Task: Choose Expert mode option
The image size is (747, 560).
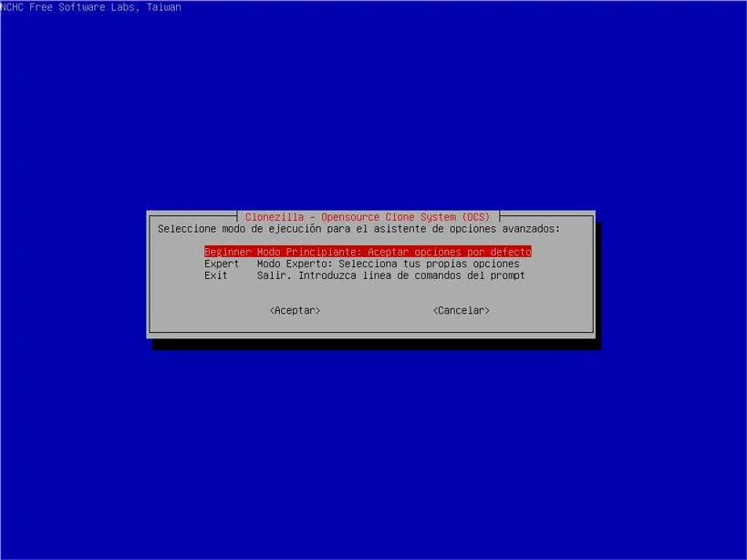Action: [362, 264]
